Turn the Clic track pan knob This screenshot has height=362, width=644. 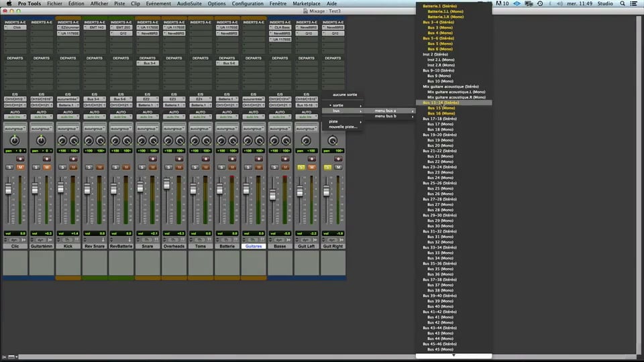(15, 141)
